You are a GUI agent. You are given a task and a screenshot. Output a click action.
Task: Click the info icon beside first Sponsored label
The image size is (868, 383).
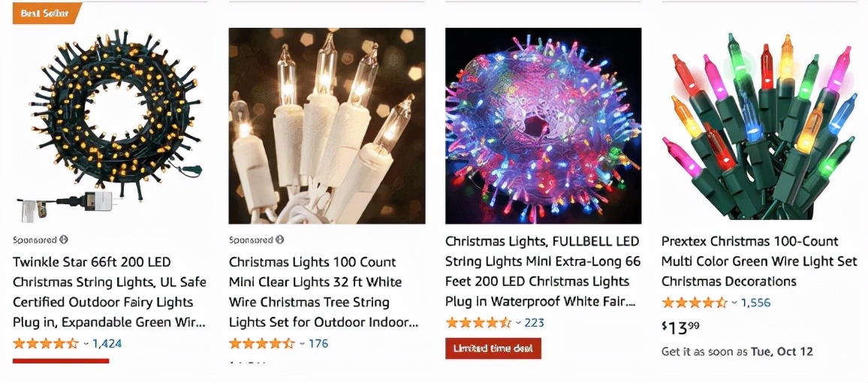pyautogui.click(x=64, y=240)
